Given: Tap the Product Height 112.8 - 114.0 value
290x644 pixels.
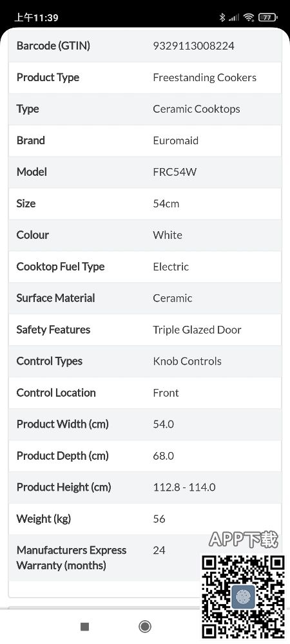Looking at the screenshot, I should tap(184, 487).
